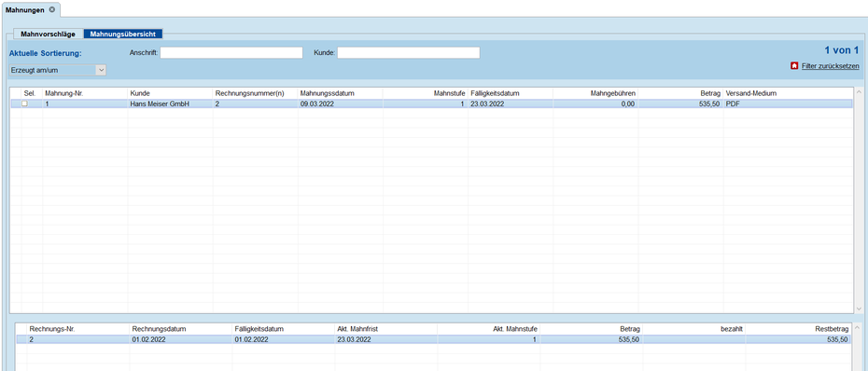Sort by the Versand-Medium column header
This screenshot has width=868, height=371.
(x=788, y=93)
